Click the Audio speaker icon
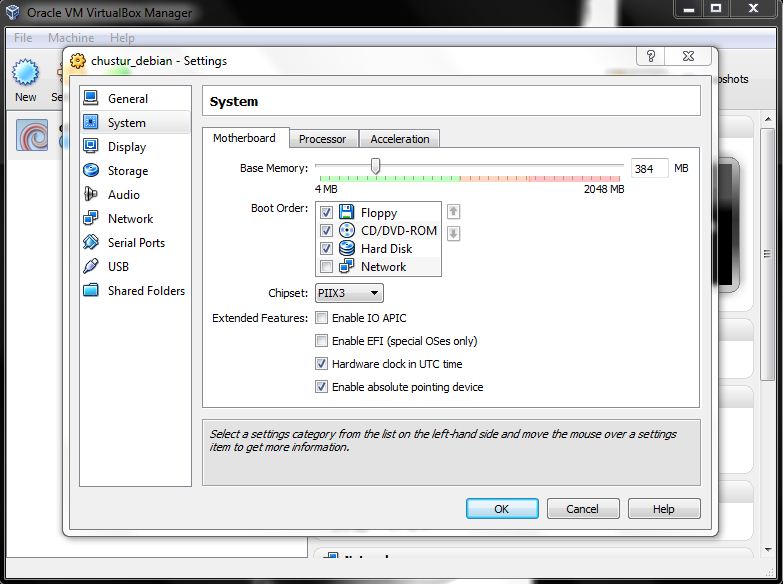 91,194
